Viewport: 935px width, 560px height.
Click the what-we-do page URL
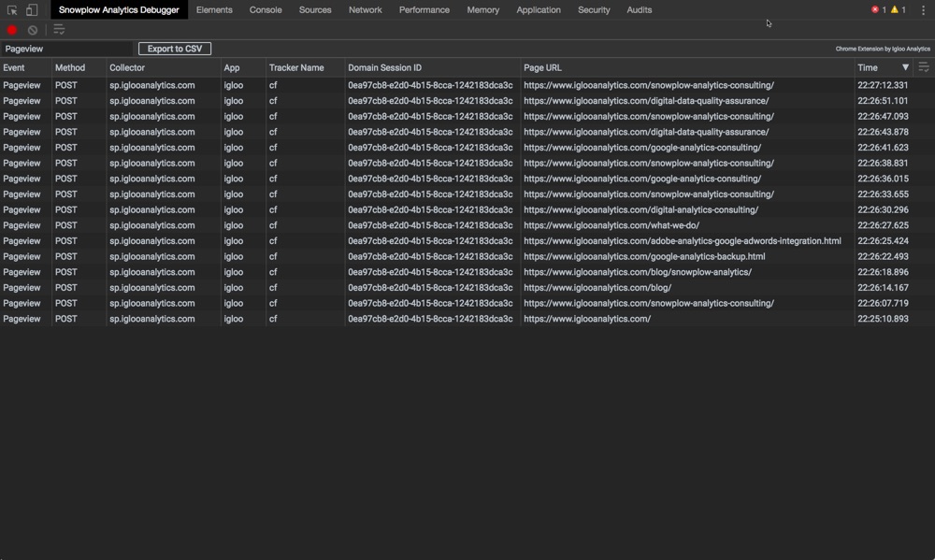[x=611, y=225]
